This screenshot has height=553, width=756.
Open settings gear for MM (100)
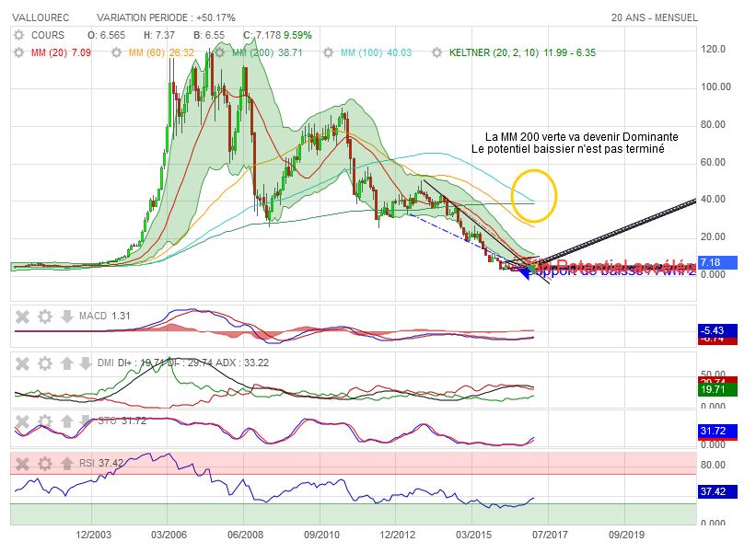[x=329, y=52]
